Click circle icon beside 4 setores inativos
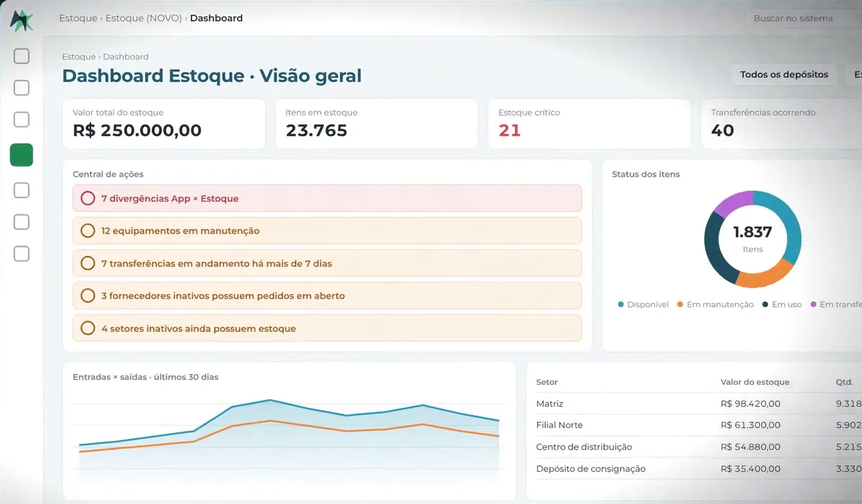 pyautogui.click(x=88, y=328)
